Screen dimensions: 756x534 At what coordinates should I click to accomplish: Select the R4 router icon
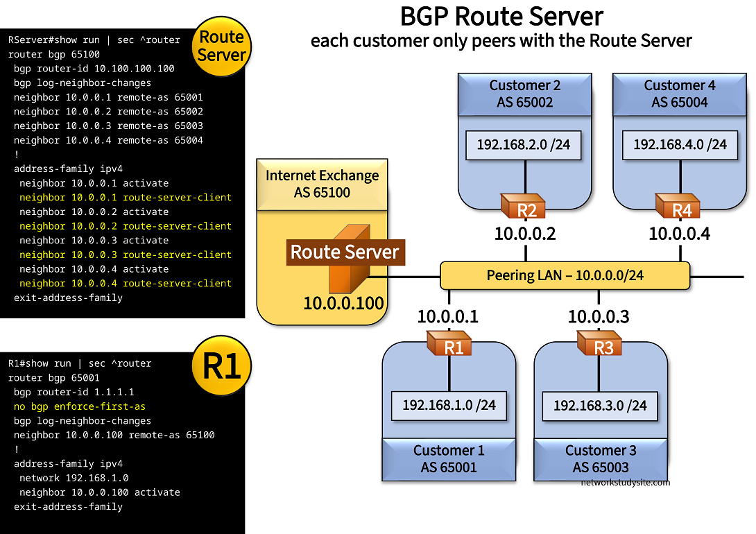coord(678,206)
